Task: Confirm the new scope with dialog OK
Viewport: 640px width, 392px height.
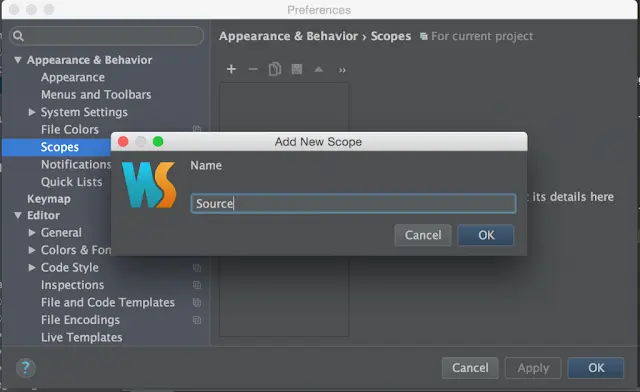Action: click(x=486, y=235)
